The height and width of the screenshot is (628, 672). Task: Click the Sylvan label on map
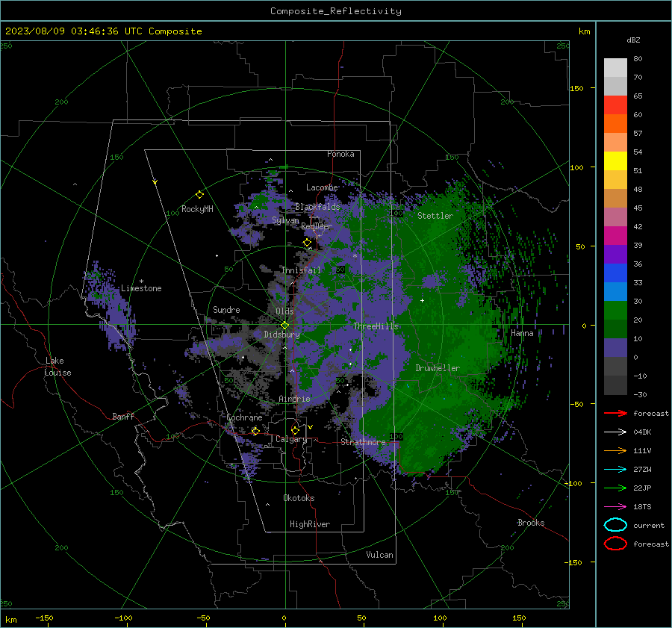click(285, 220)
